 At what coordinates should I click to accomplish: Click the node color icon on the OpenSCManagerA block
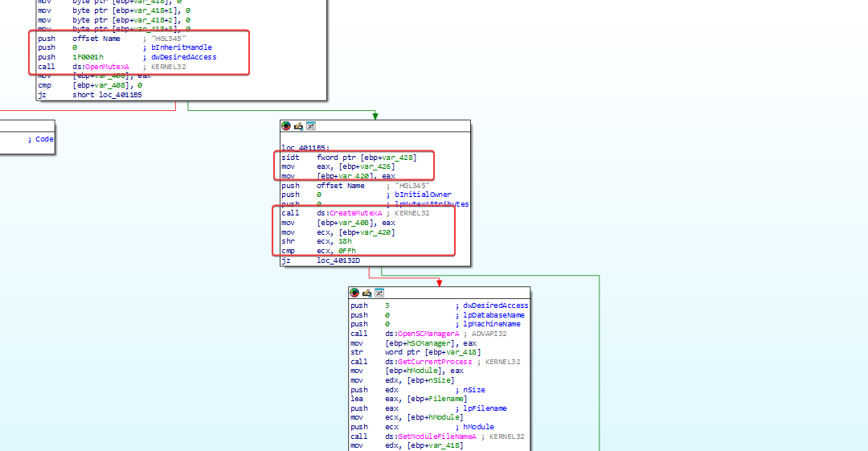pos(355,293)
